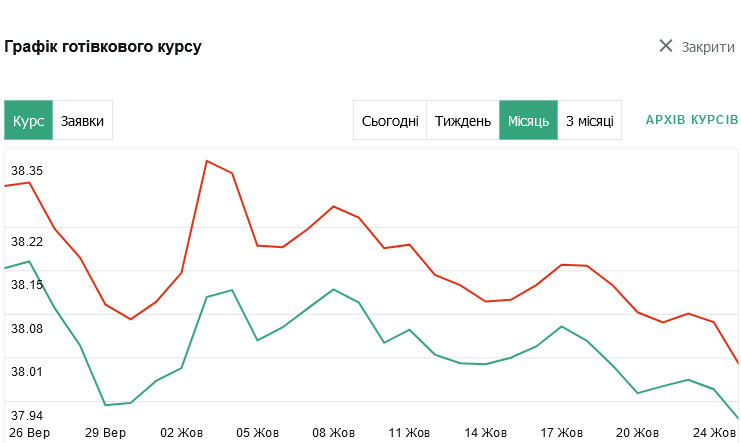Select the 'Тиждень' period
This screenshot has width=741, height=443.
463,121
